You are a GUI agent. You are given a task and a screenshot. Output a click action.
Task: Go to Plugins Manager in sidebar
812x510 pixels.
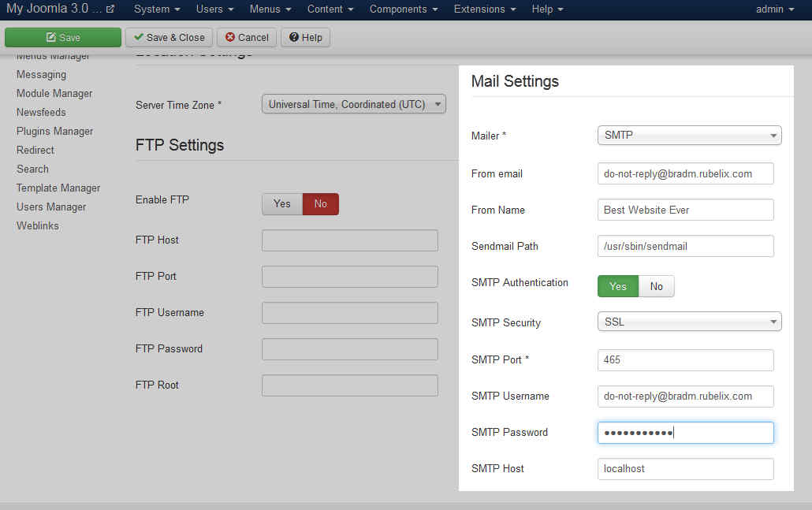click(54, 131)
